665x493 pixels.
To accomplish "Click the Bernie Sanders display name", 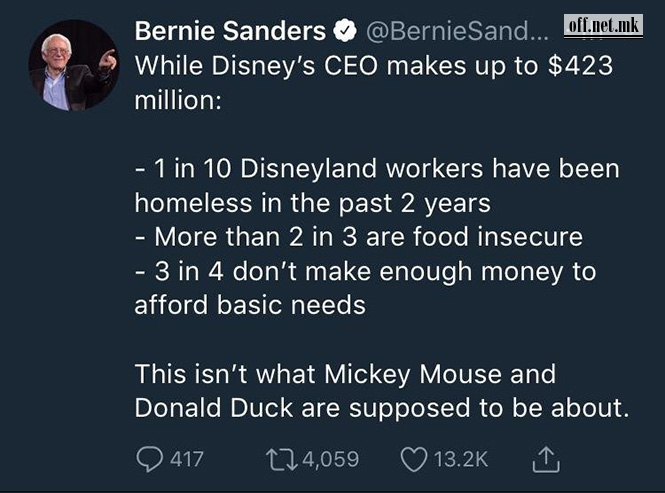I will pyautogui.click(x=230, y=32).
